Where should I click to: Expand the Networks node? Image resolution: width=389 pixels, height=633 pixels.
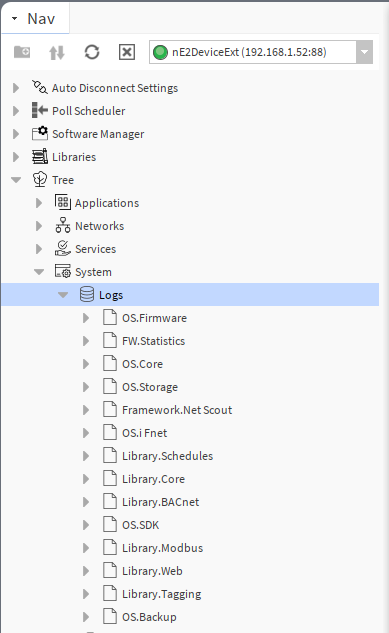pyautogui.click(x=39, y=226)
